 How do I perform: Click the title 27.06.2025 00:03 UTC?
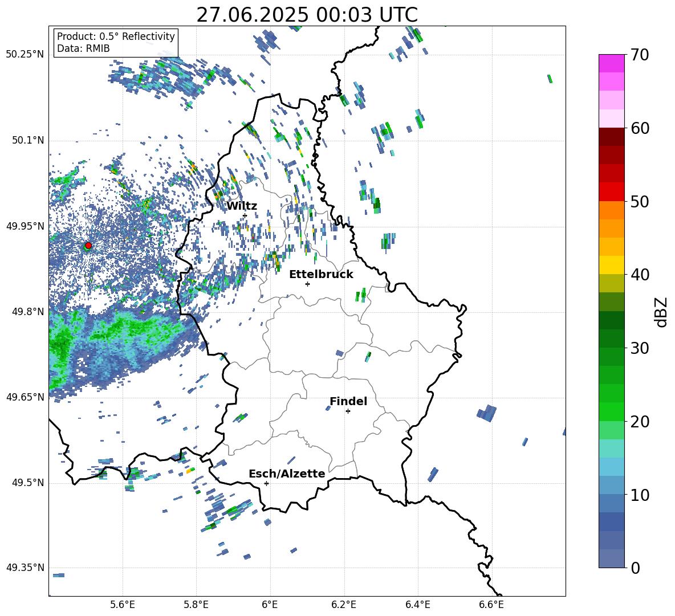[x=307, y=15]
